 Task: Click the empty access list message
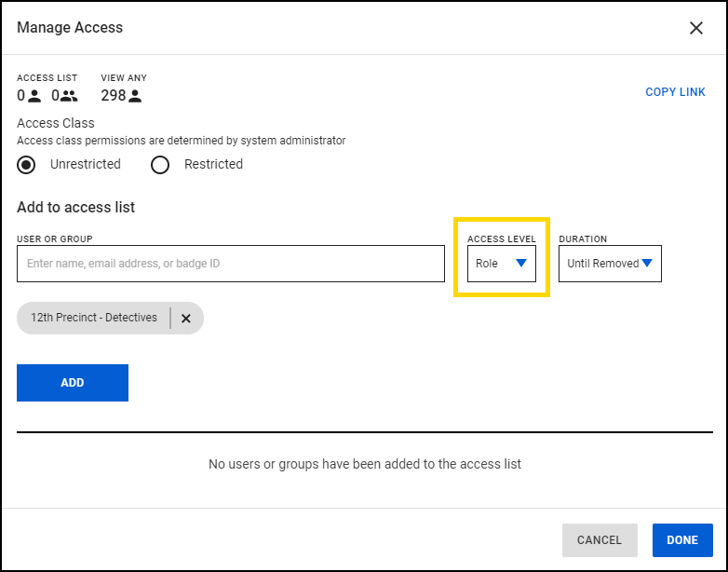364,464
